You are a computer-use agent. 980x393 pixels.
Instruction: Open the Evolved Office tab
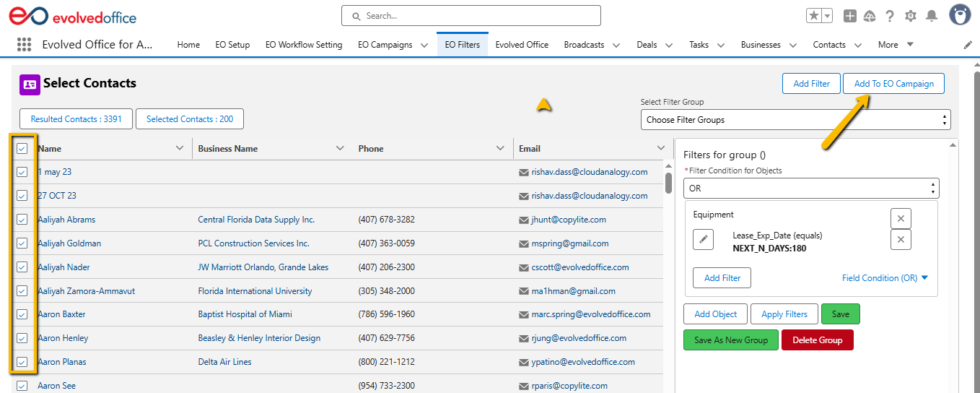coord(522,45)
